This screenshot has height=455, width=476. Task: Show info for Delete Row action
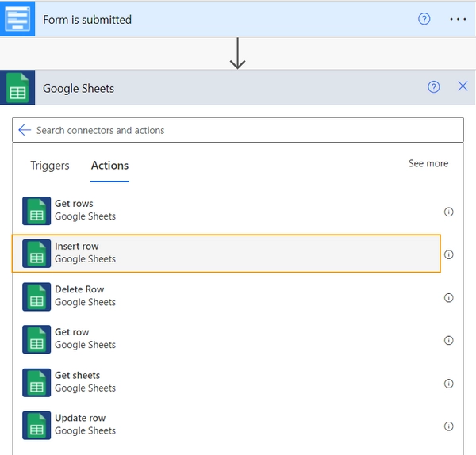coord(448,298)
